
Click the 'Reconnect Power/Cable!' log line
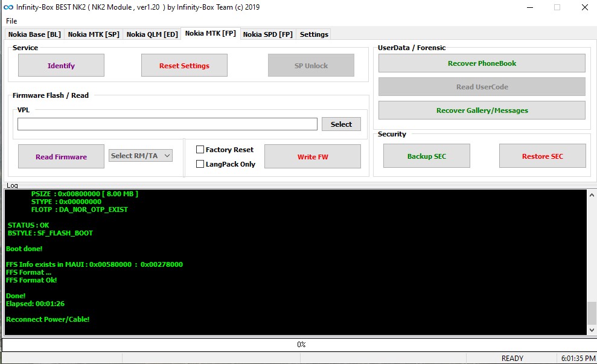coord(48,319)
